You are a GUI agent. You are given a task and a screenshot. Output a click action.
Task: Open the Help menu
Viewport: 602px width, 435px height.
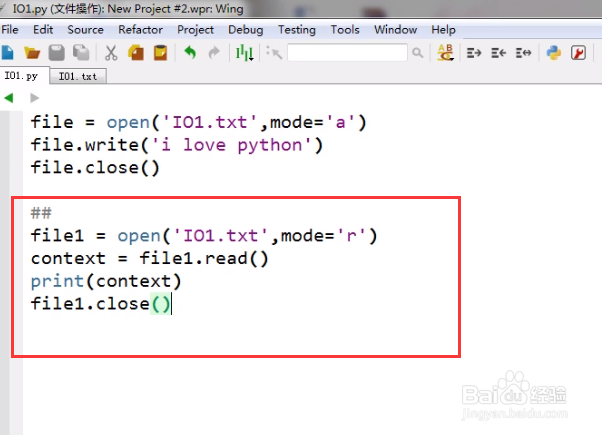pos(443,30)
